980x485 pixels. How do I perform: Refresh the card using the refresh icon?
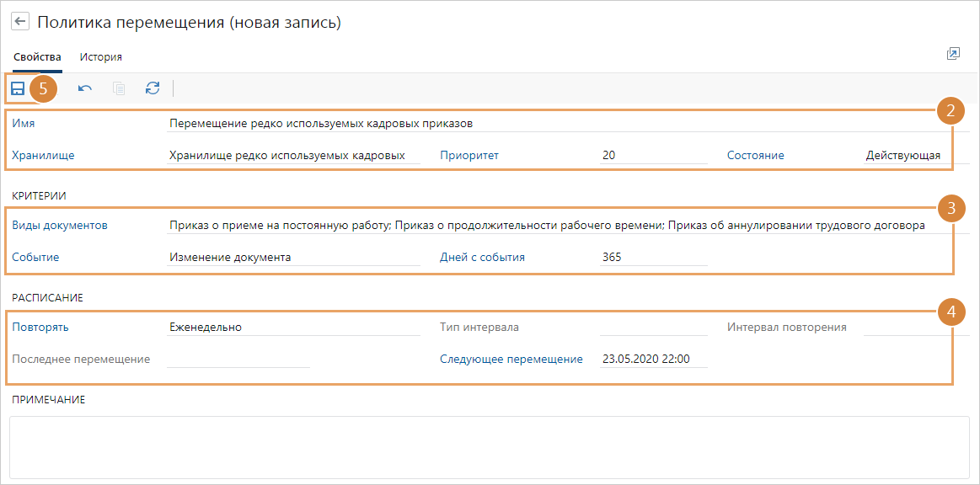[153, 88]
